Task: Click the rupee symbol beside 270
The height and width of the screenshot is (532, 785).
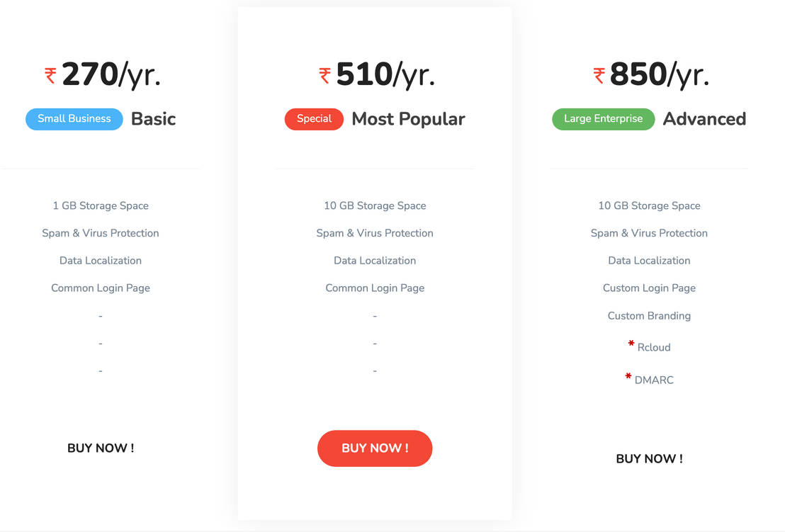Action: point(49,74)
